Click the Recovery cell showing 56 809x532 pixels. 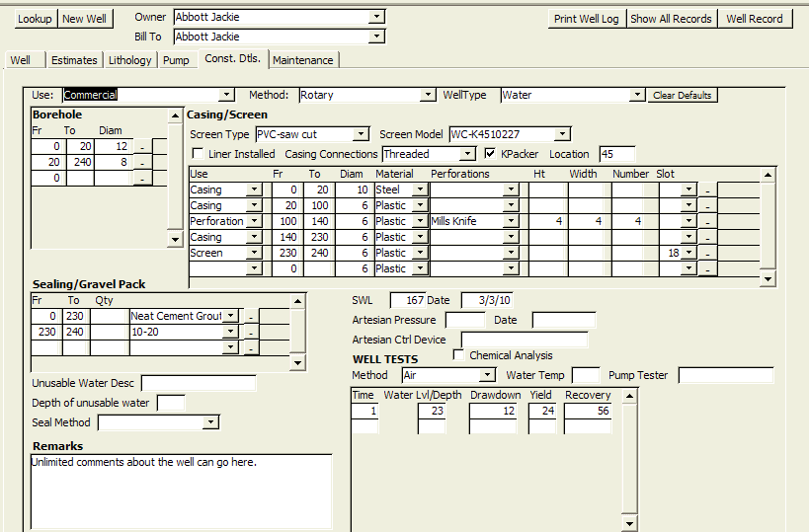pos(588,411)
